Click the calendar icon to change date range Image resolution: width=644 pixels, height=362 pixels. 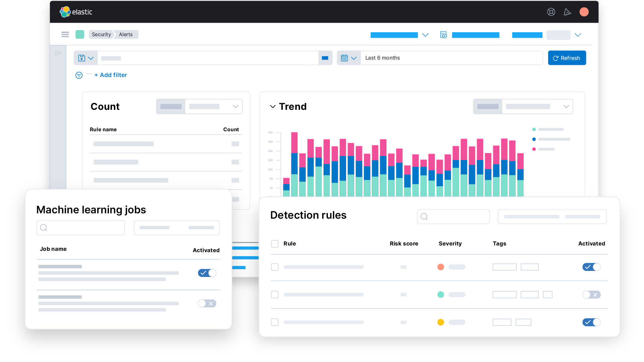[345, 58]
